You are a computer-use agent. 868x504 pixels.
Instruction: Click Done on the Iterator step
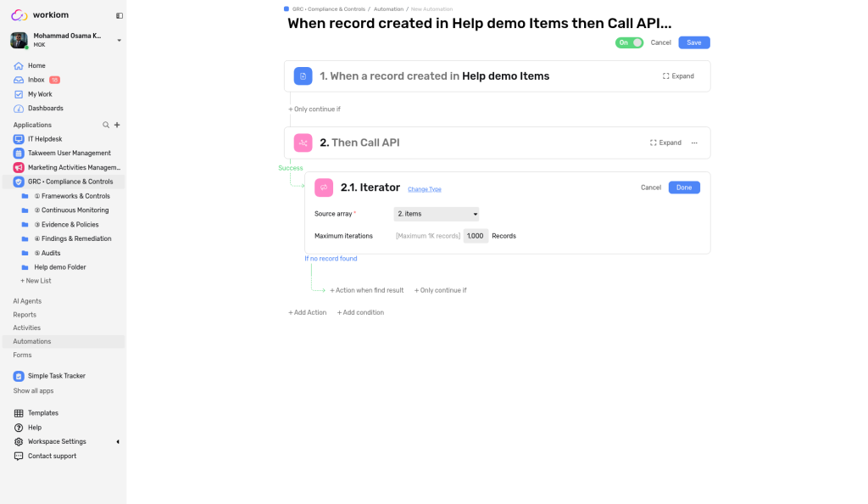tap(684, 188)
